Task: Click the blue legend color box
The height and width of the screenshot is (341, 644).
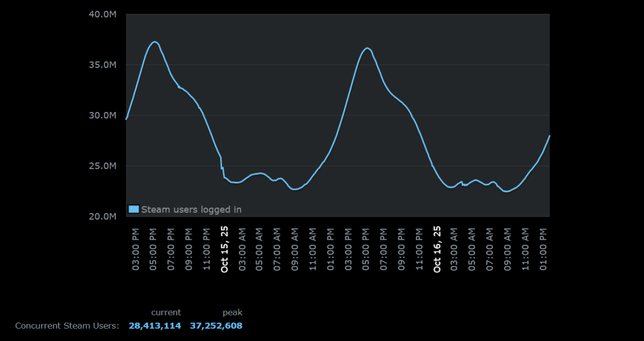Action: (x=134, y=209)
